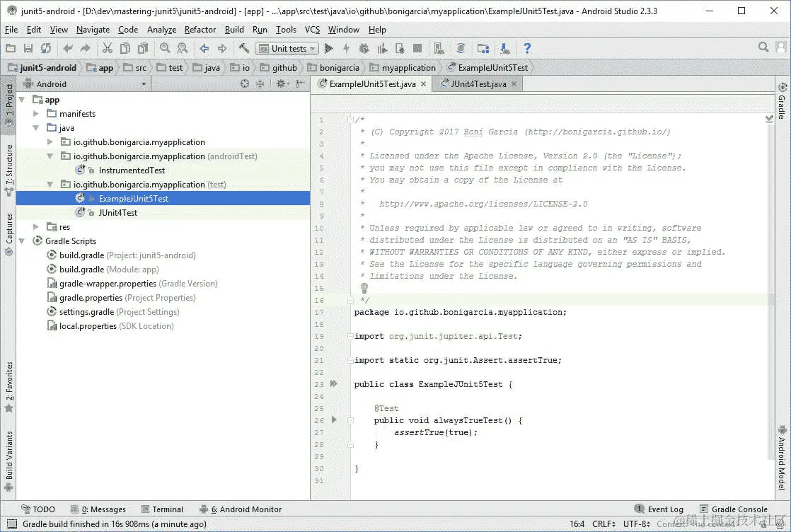Open the Android Monitor tool window
791x532 pixels.
pyautogui.click(x=241, y=509)
